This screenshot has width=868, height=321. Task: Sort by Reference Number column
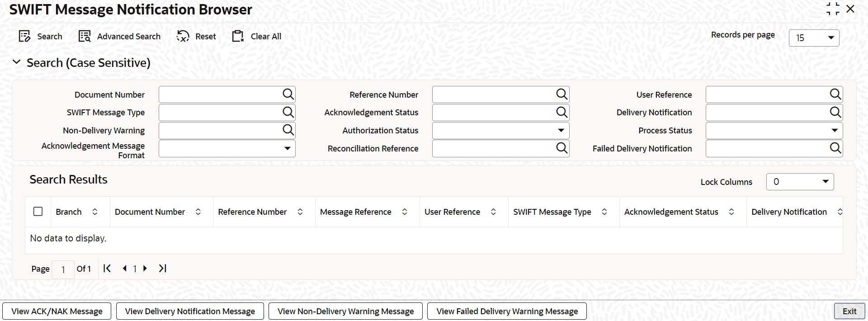coord(300,212)
